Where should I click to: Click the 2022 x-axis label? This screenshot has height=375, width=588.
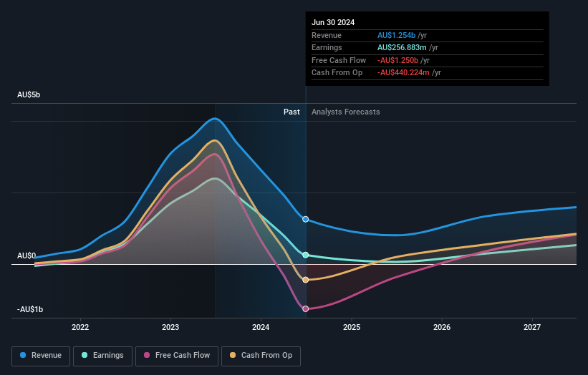click(x=80, y=327)
